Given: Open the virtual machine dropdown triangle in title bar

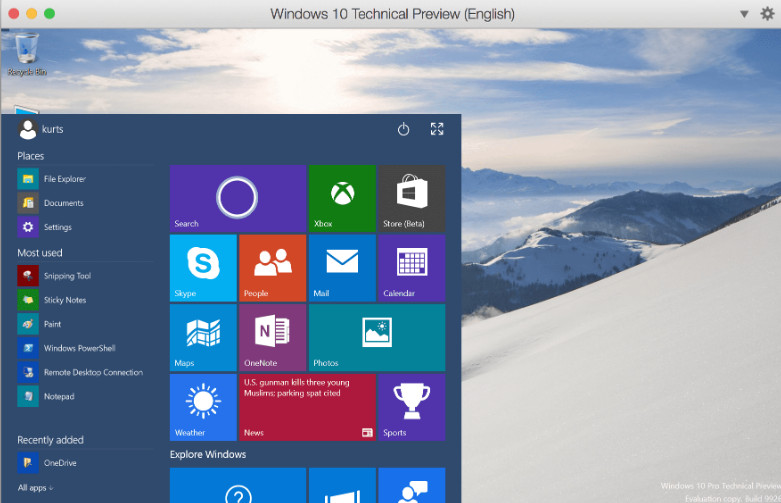Looking at the screenshot, I should [744, 14].
